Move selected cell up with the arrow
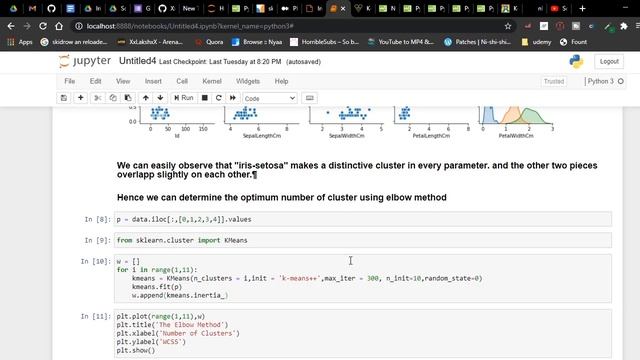Screen dimensions: 640x360 pos(146,98)
